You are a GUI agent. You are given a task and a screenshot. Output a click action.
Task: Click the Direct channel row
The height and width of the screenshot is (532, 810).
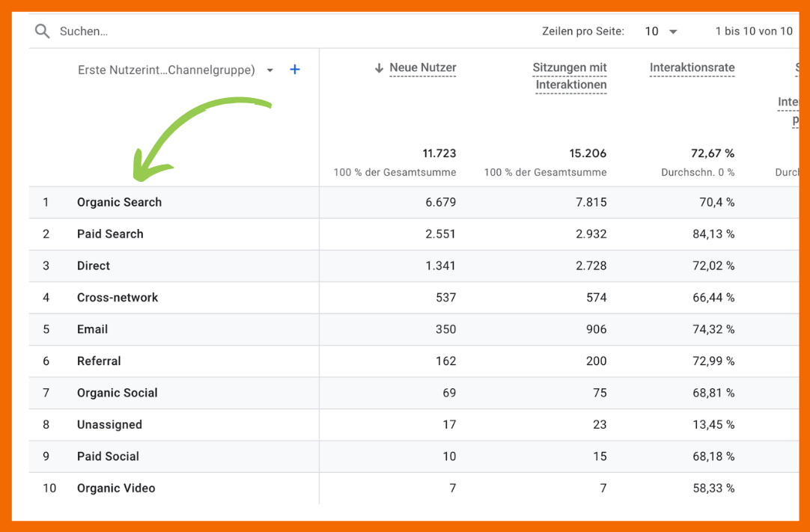click(x=94, y=266)
